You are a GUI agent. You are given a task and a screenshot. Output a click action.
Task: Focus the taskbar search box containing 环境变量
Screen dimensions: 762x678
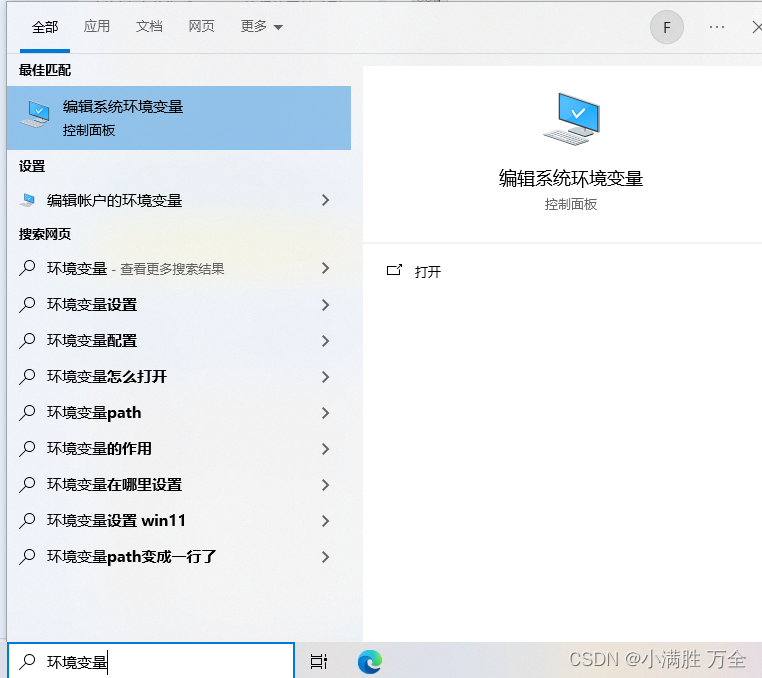[151, 661]
